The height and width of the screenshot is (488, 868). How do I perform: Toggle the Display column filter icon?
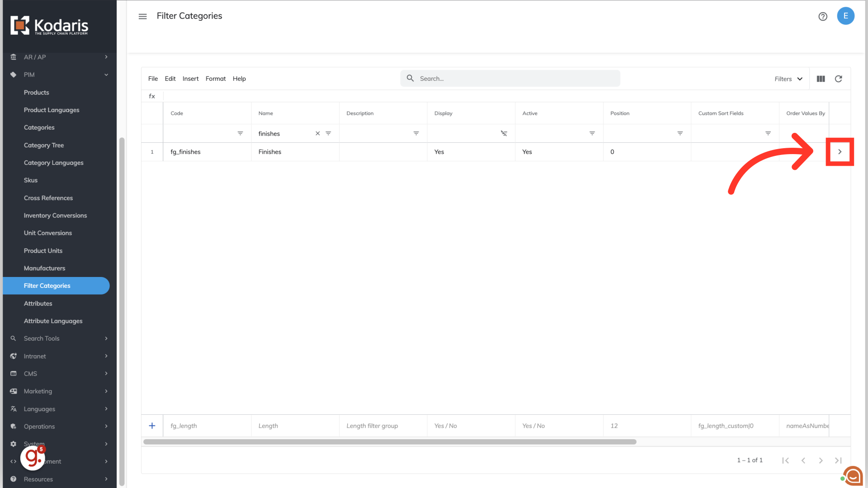pyautogui.click(x=504, y=133)
